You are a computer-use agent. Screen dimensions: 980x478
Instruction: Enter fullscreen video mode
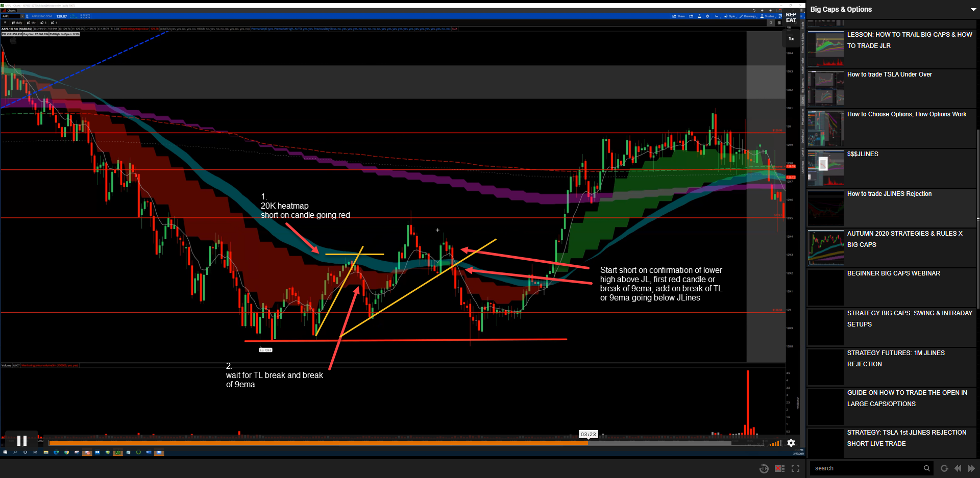(x=795, y=468)
